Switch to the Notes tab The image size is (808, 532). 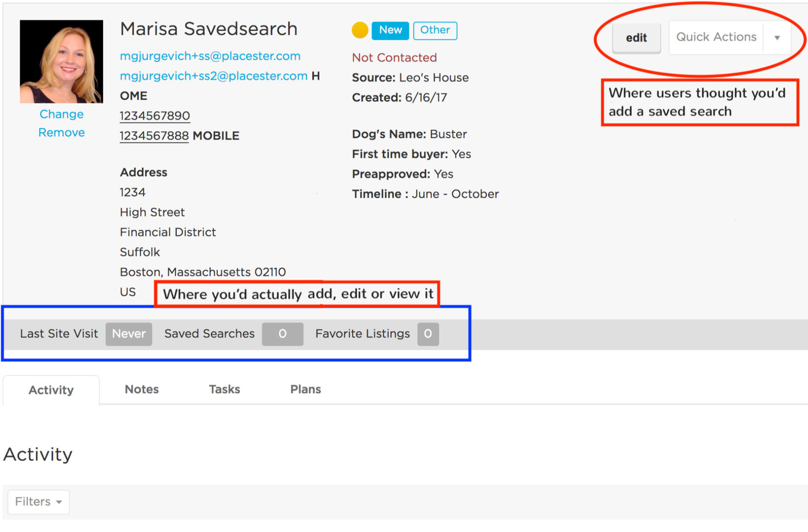pos(141,389)
